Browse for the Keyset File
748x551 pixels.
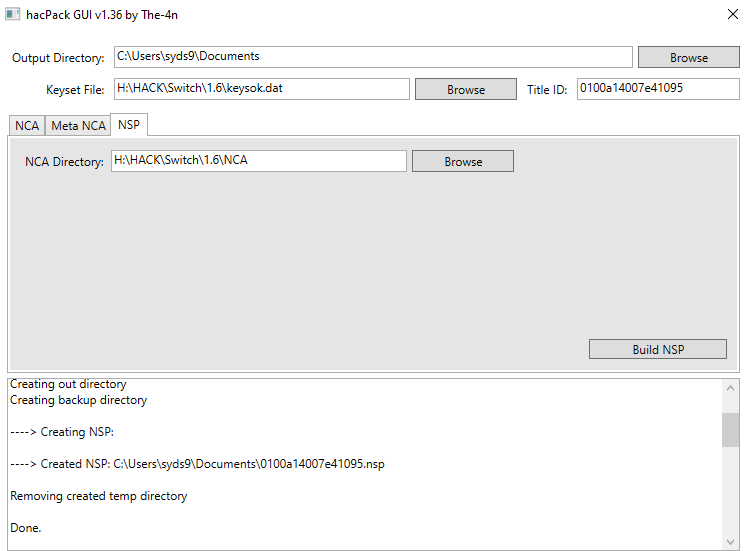[466, 89]
